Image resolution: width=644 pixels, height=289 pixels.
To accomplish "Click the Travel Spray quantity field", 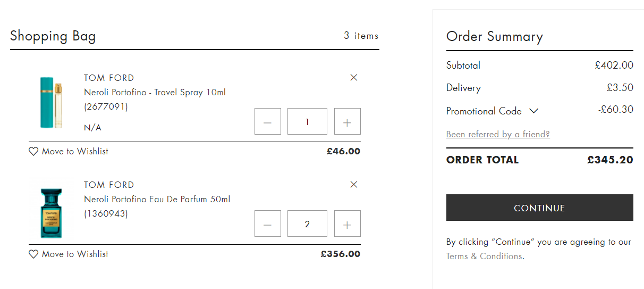I will tap(307, 121).
